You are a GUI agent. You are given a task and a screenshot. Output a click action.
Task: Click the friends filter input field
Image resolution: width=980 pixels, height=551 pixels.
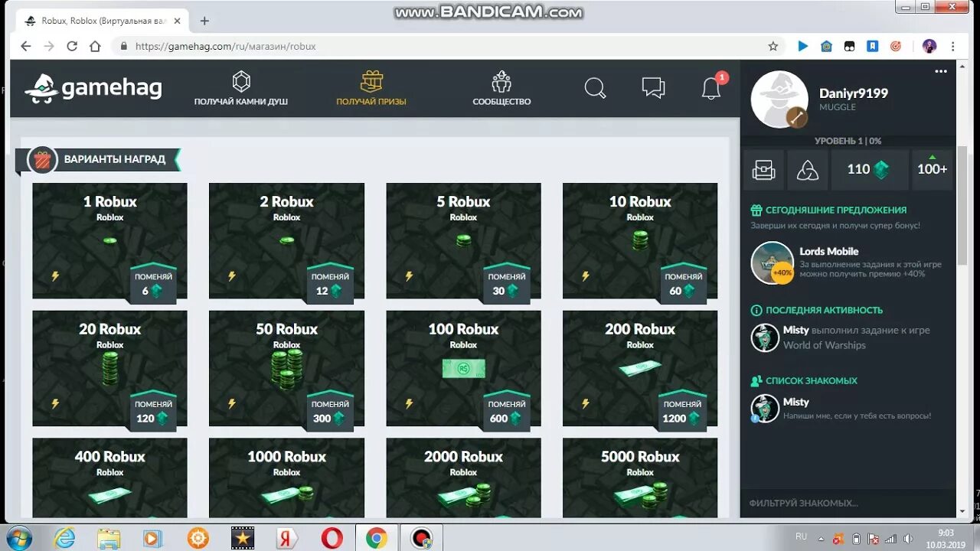coord(848,503)
